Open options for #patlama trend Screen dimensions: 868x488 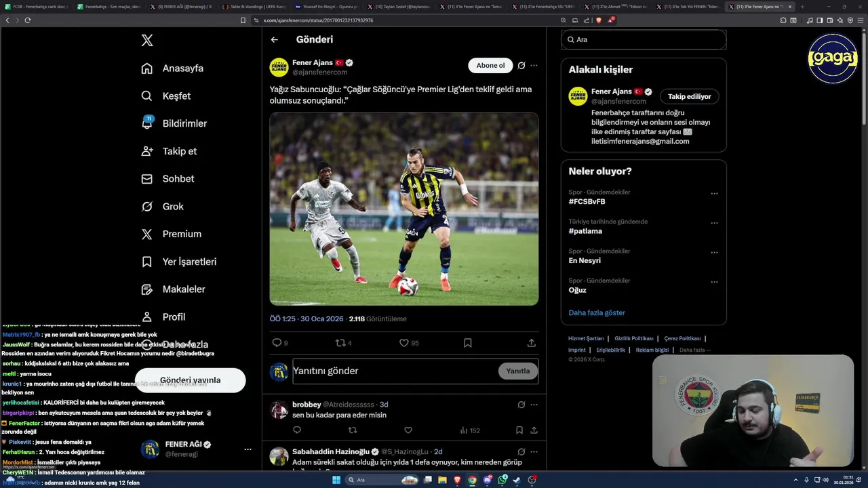point(714,223)
